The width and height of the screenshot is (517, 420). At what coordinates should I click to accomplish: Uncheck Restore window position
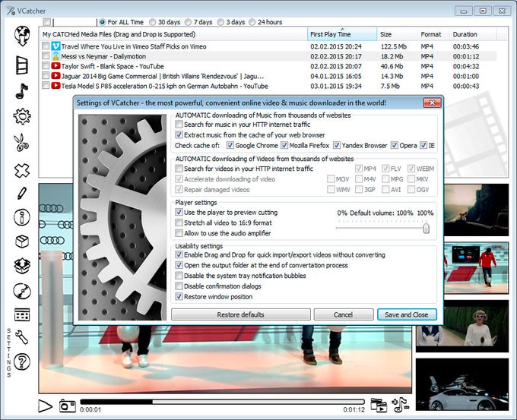[179, 296]
